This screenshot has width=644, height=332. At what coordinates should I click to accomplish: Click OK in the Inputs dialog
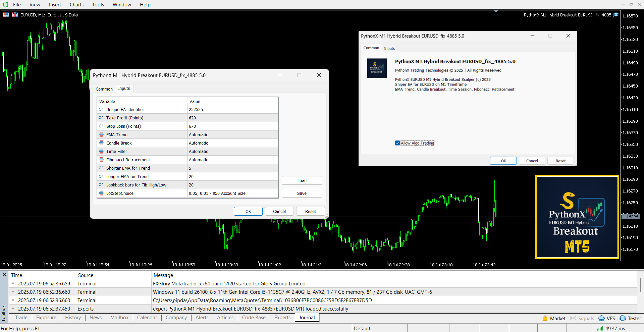tap(248, 211)
